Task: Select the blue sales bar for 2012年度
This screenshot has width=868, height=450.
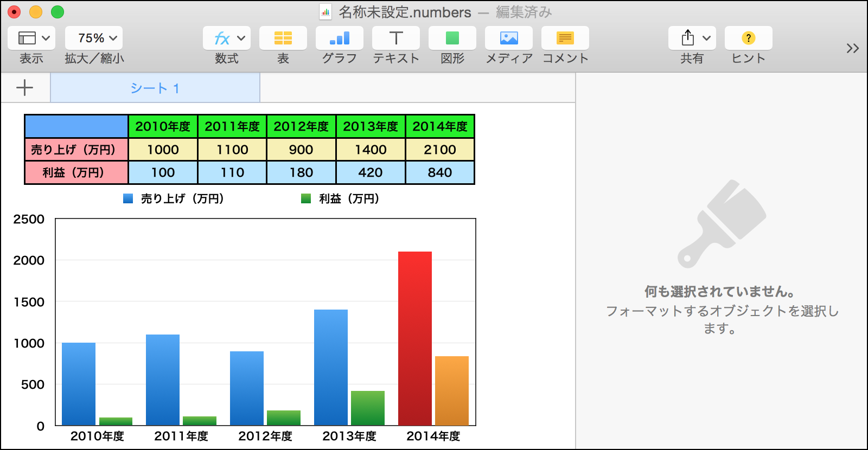Action: [x=247, y=388]
